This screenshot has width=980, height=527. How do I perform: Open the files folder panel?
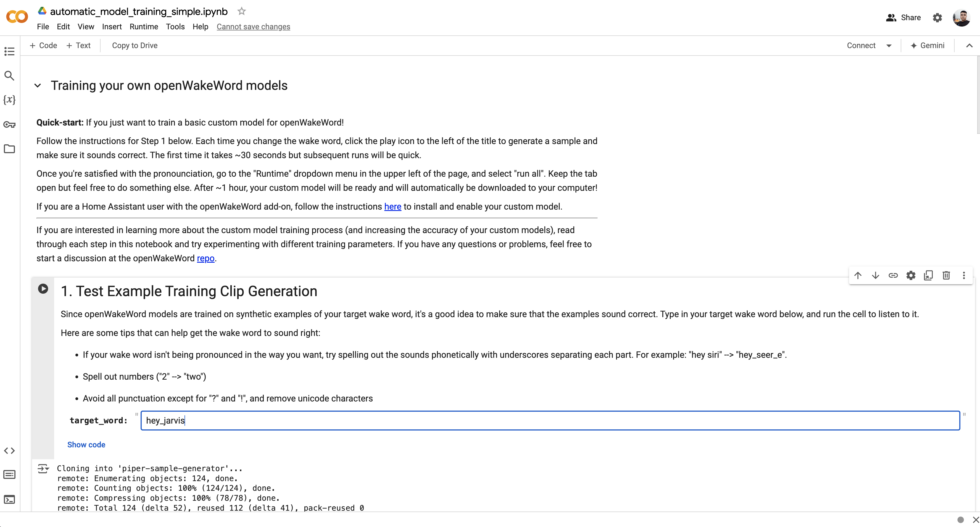[9, 149]
